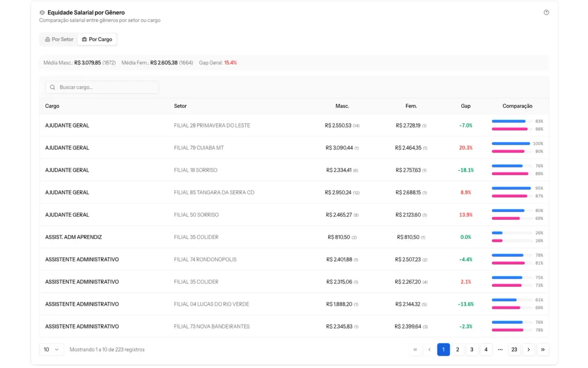
Task: Click the Masc. column header
Action: click(342, 106)
